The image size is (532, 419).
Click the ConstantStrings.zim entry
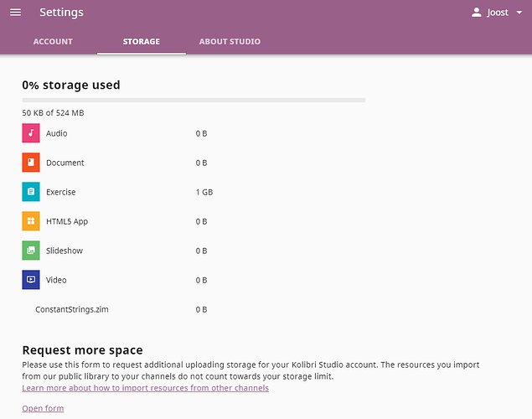pos(72,309)
